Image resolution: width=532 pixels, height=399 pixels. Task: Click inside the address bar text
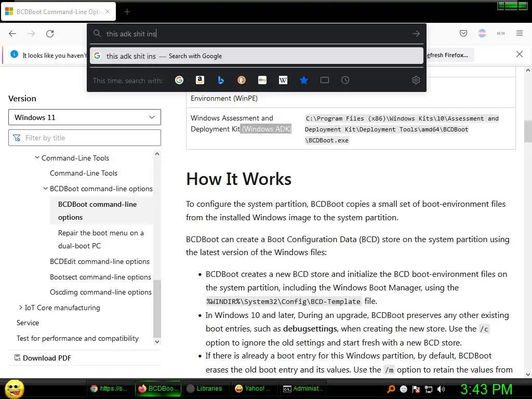[x=131, y=34]
